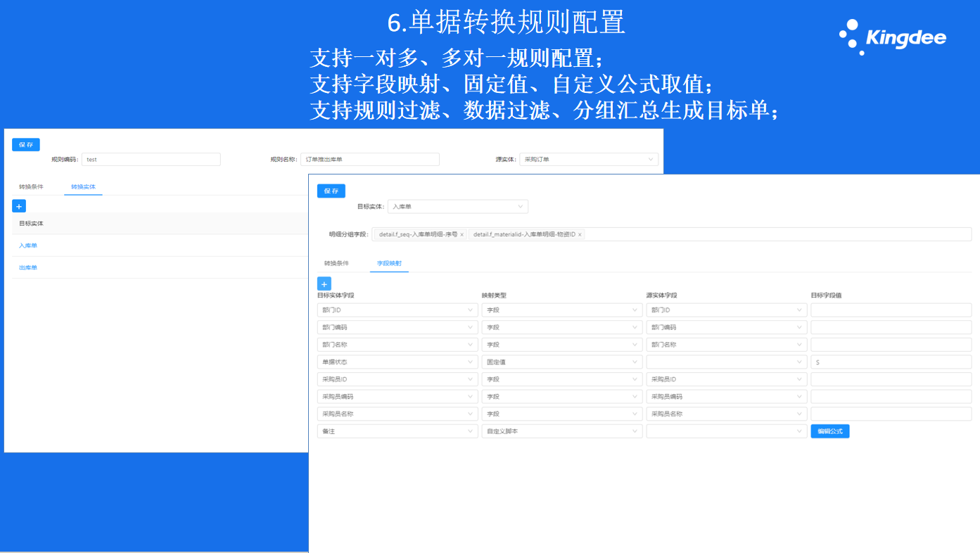The height and width of the screenshot is (553, 980).
Task: Click 保存 button above the 规则编码 field
Action: (26, 145)
